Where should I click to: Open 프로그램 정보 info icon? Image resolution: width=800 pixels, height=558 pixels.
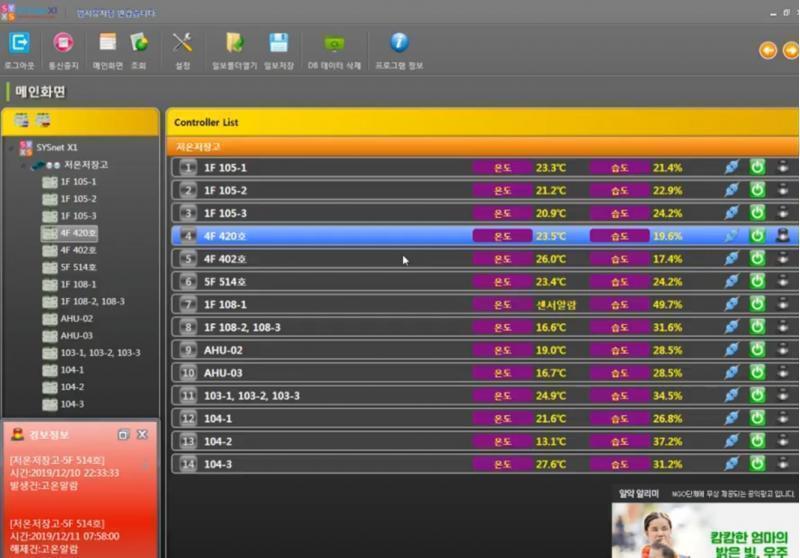(399, 42)
